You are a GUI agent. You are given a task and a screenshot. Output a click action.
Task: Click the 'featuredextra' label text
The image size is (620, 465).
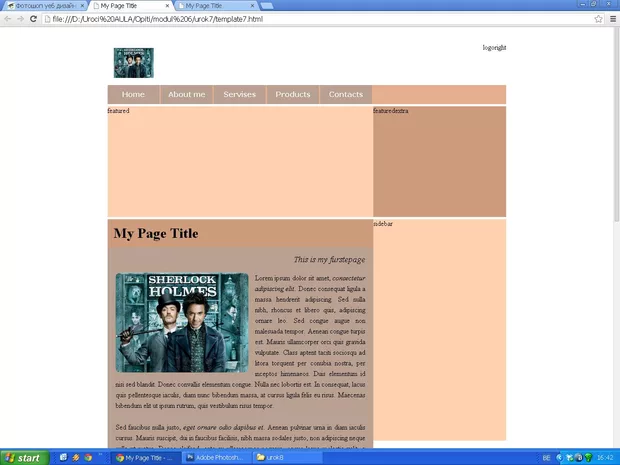tap(391, 111)
